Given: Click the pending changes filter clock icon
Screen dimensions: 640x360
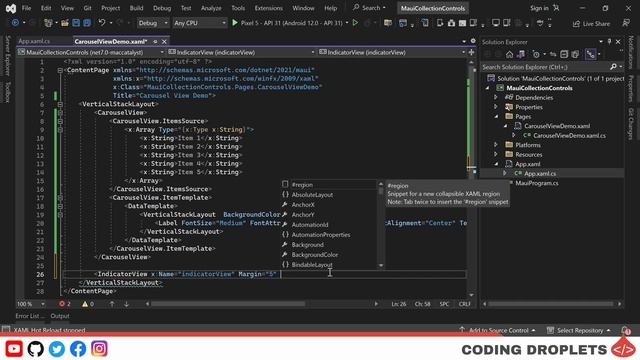Looking at the screenshot, I should click(536, 54).
